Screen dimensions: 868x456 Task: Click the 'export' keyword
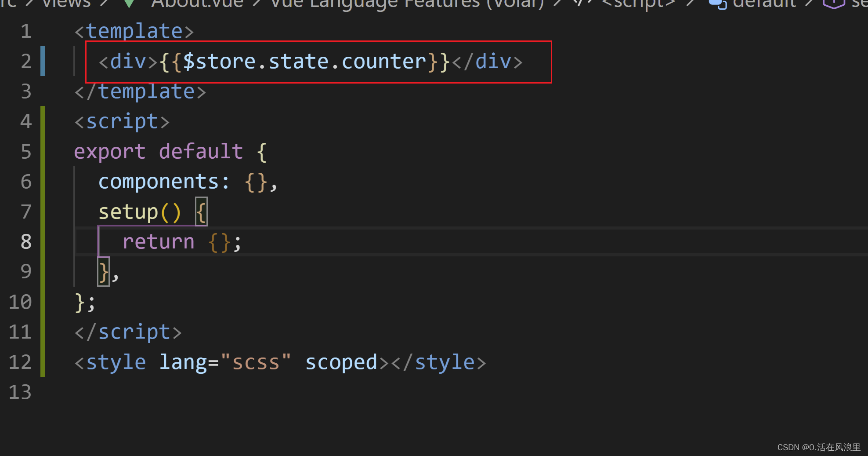point(110,152)
